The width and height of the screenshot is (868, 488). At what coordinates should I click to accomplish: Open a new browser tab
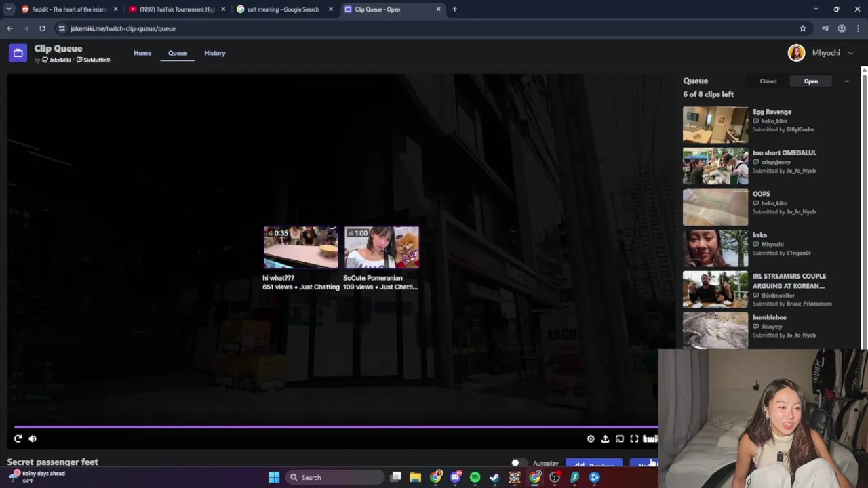pos(454,9)
